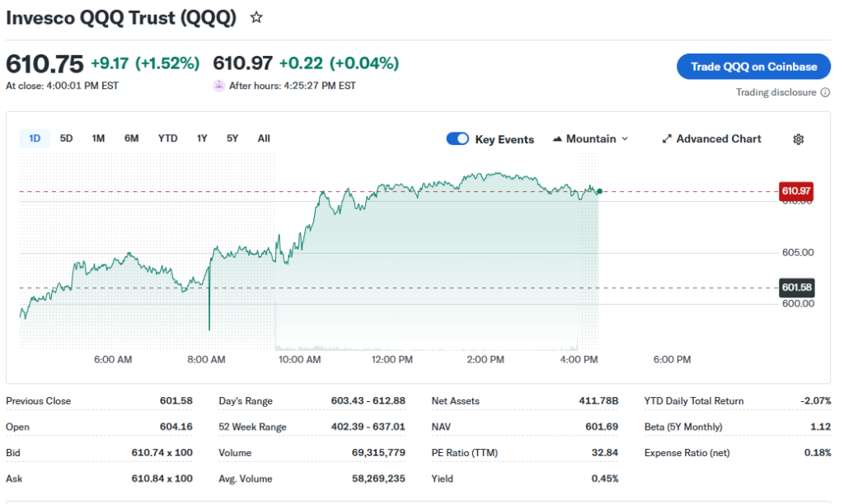Screen dimensions: 844x504
Task: Show the 1M chart range
Action: point(98,138)
